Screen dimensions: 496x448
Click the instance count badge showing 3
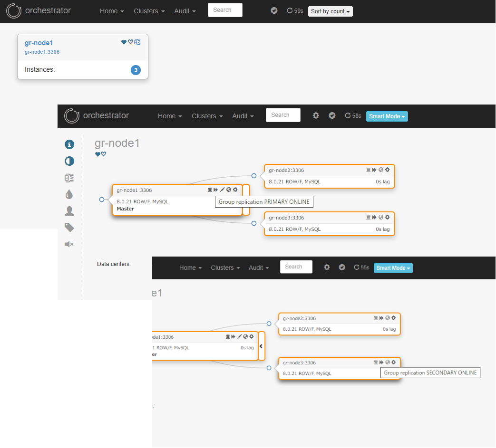pyautogui.click(x=136, y=70)
